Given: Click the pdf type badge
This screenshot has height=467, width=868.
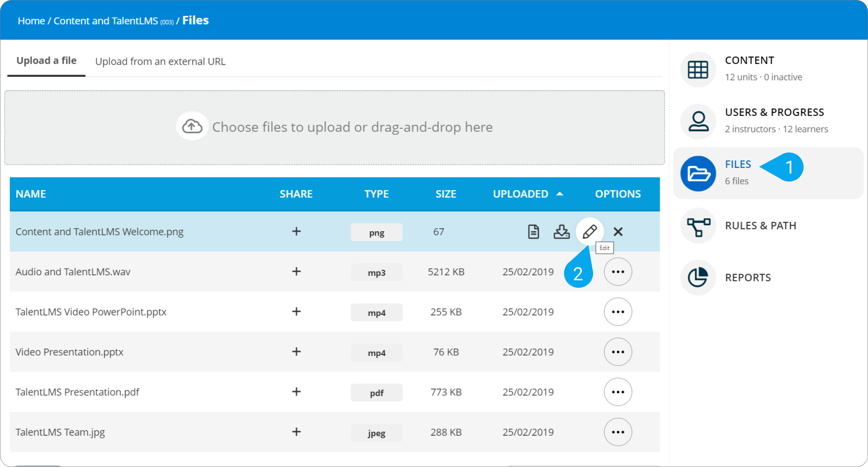Looking at the screenshot, I should (x=376, y=393).
